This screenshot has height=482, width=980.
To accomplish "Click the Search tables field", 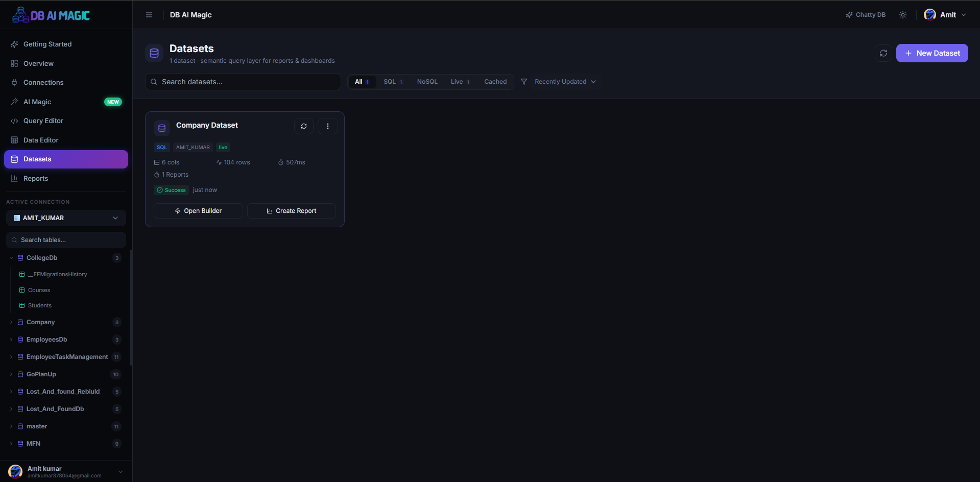I will click(66, 240).
